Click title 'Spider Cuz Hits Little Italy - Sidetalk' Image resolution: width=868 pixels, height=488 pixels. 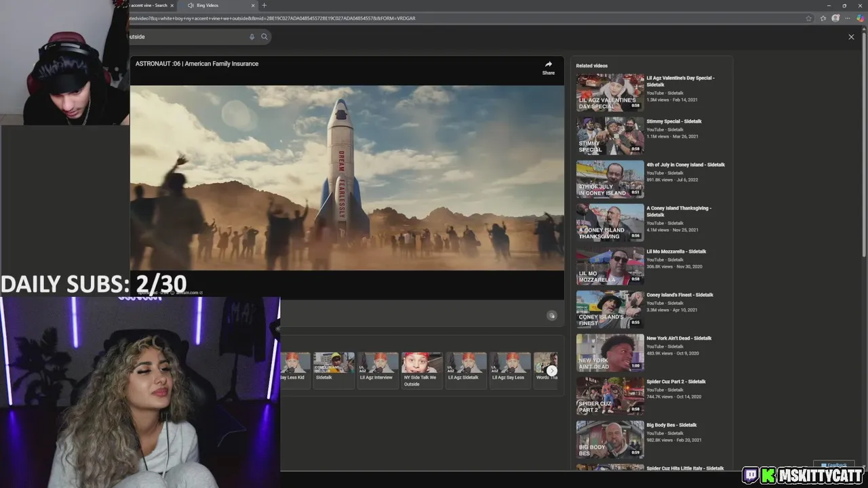click(685, 468)
